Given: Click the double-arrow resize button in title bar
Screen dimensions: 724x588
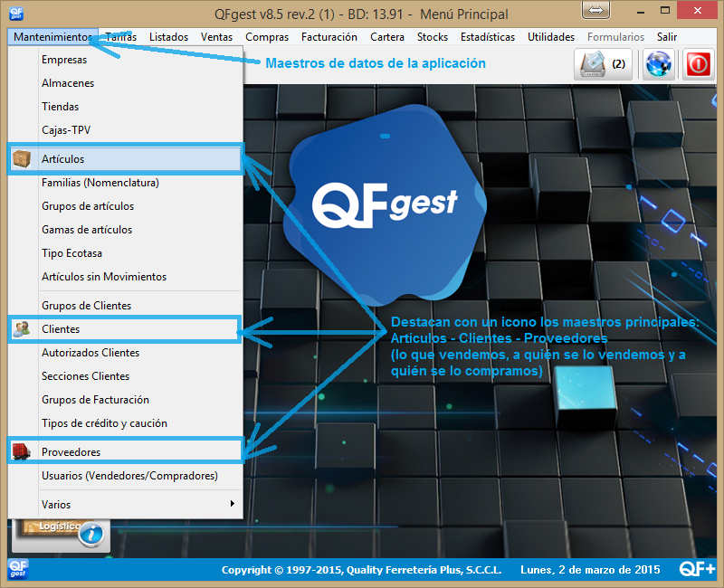Looking at the screenshot, I should click(x=595, y=10).
